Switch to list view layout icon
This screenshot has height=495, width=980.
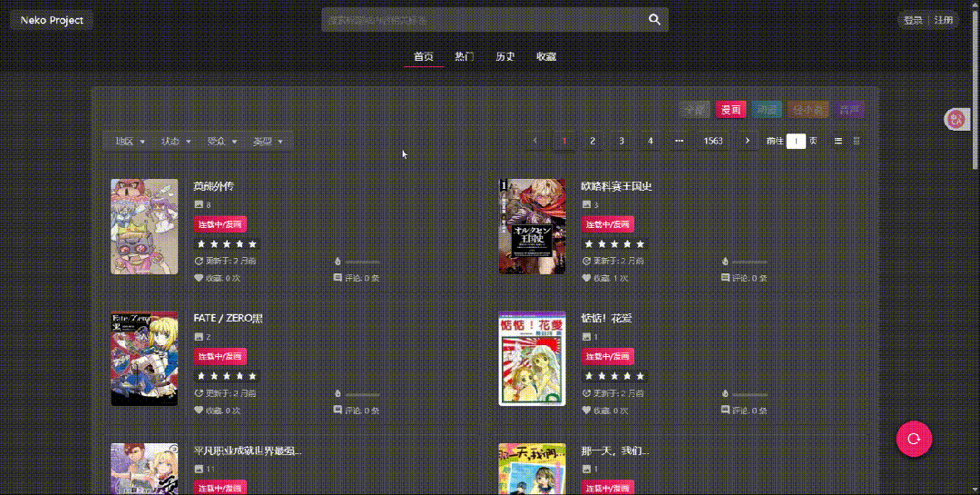838,142
